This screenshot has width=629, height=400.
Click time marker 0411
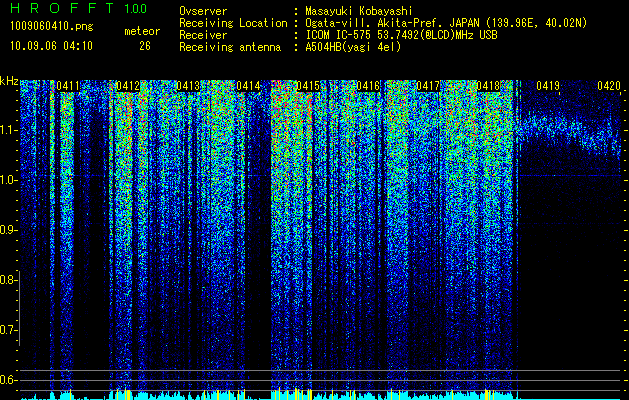click(67, 85)
